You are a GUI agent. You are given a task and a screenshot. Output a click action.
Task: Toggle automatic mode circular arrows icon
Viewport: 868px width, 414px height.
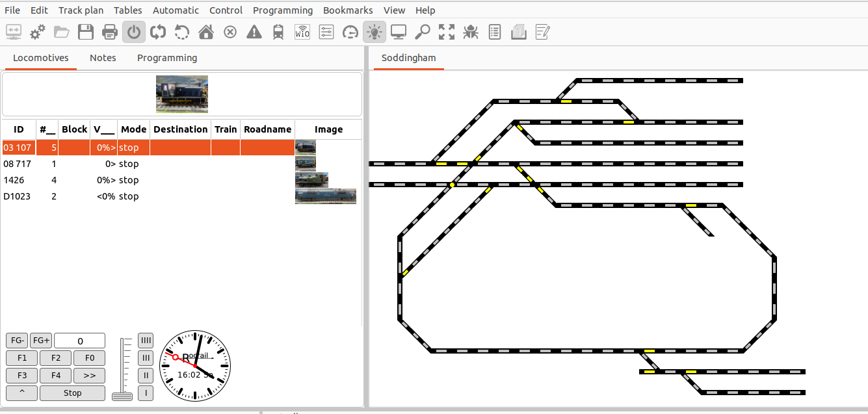pos(158,32)
